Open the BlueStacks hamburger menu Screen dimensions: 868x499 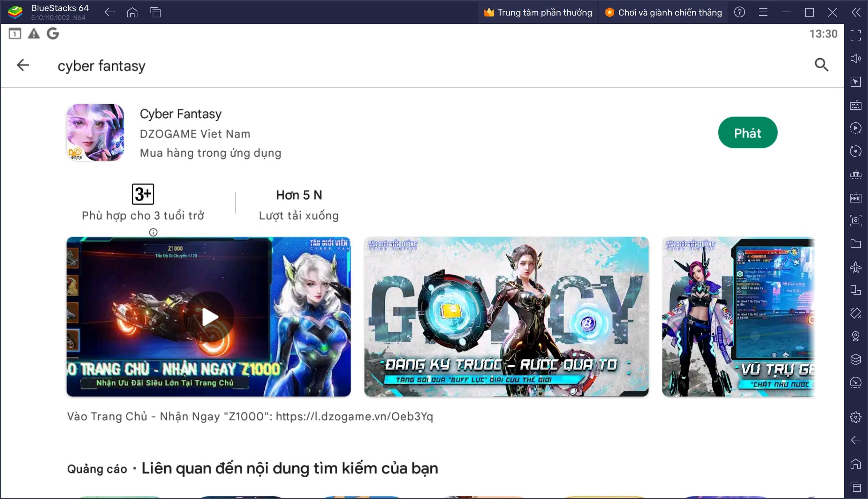pos(763,12)
